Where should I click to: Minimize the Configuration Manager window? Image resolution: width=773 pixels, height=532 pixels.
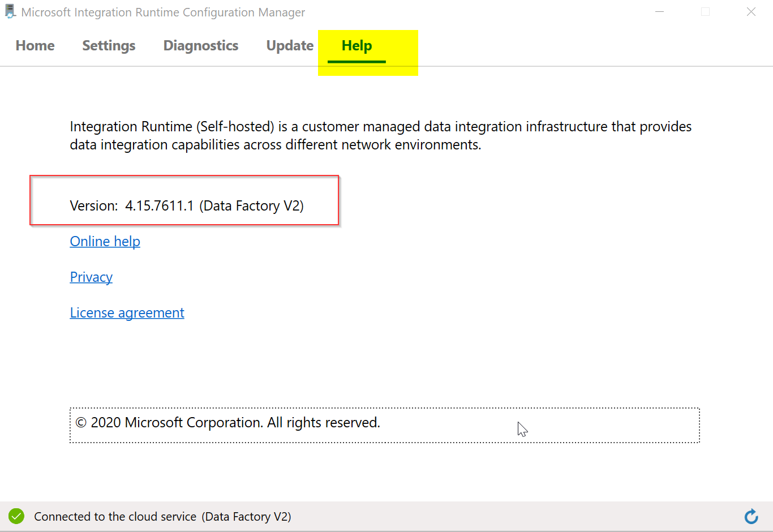click(659, 12)
